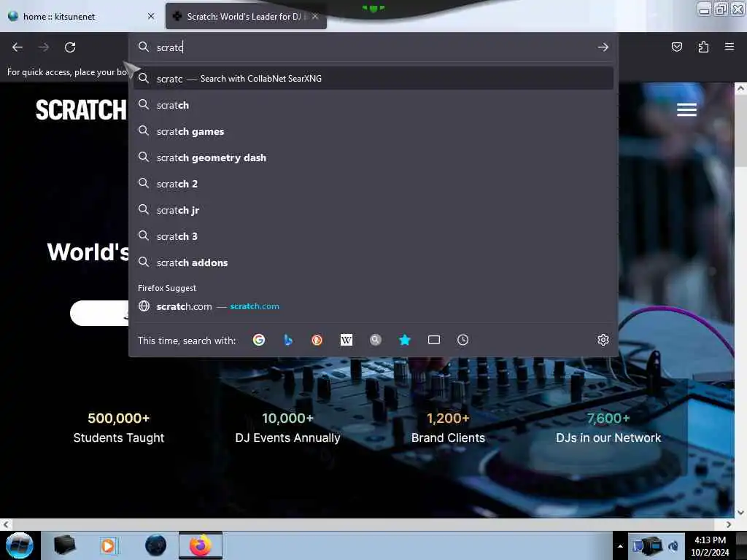Reload the current page
Image resolution: width=747 pixels, height=560 pixels.
(70, 47)
